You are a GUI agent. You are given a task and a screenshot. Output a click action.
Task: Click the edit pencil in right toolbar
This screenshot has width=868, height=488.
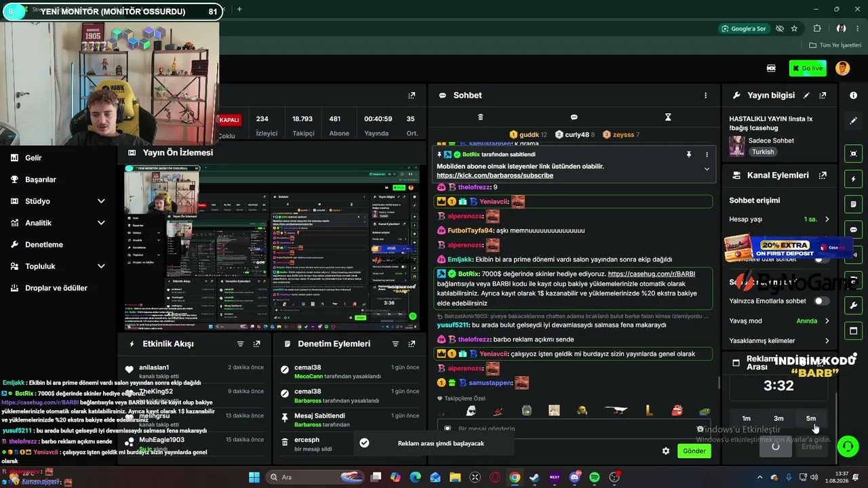point(853,121)
